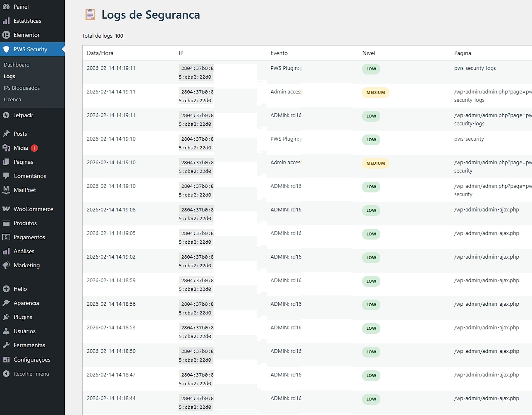Screen dimensions: 532x415
Task: Click the Ferramentas wrench icon
Action: click(6, 345)
